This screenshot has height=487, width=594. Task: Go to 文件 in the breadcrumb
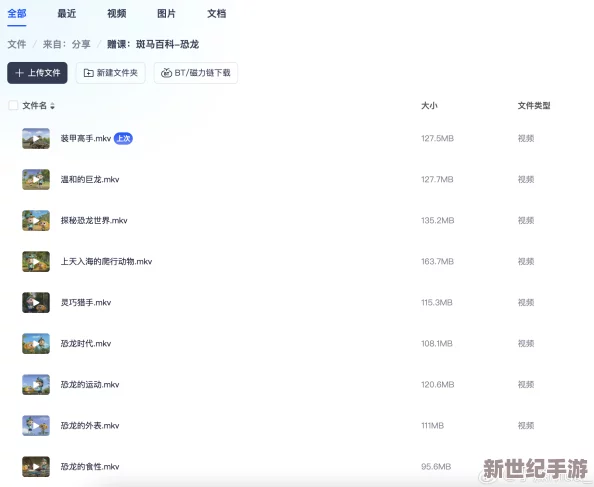(17, 44)
